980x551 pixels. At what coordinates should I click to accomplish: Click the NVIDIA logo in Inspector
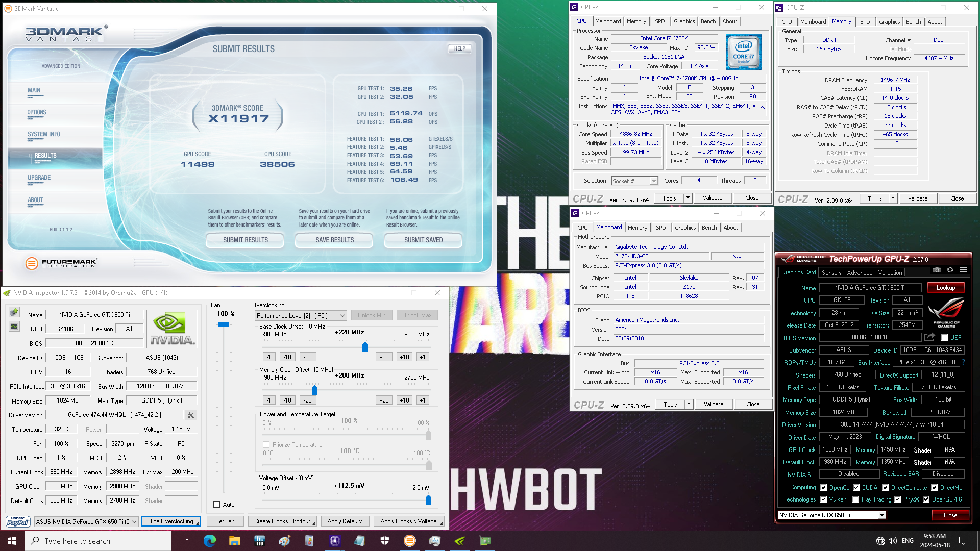(x=172, y=329)
